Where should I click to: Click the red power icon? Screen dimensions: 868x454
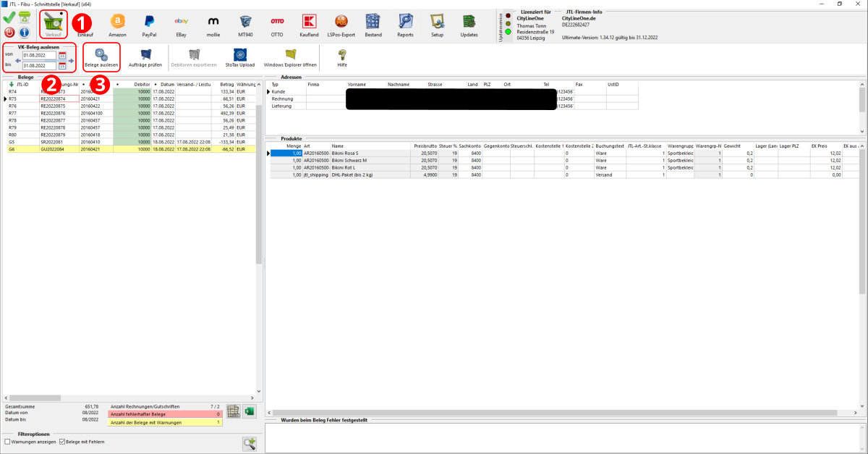click(x=9, y=33)
